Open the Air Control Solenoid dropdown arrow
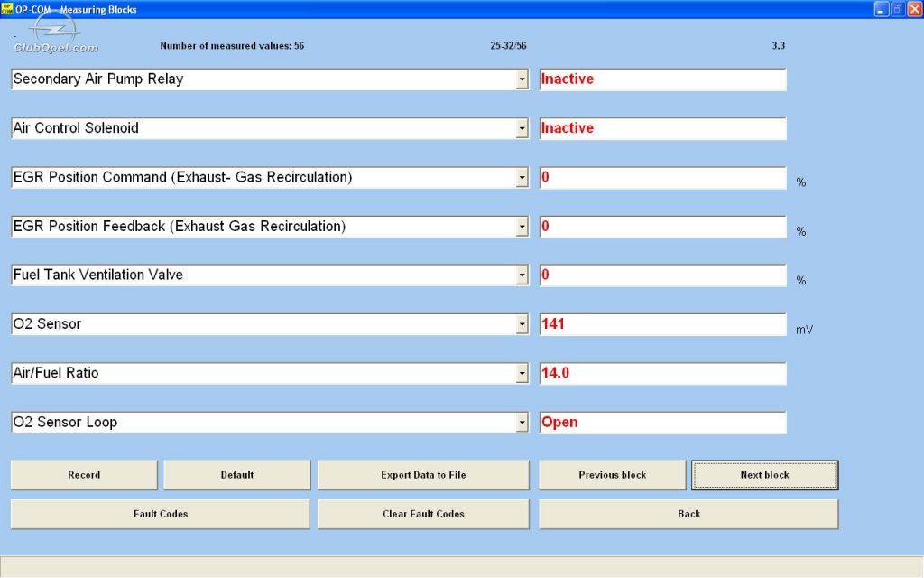924x578 pixels. click(522, 128)
